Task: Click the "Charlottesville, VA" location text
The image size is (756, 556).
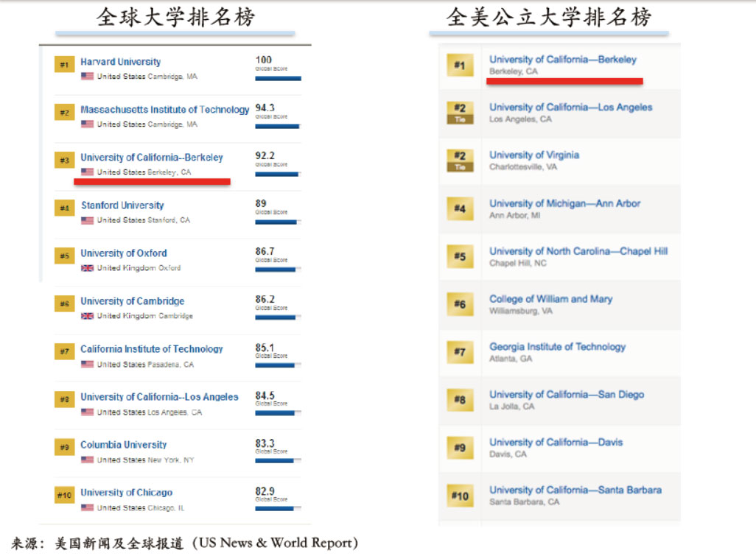Action: click(x=523, y=167)
